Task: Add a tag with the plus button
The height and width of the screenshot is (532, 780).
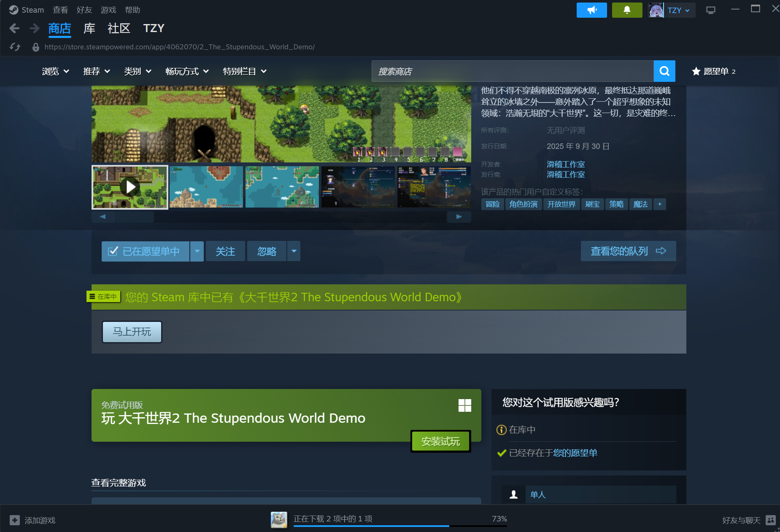Action: coord(660,204)
